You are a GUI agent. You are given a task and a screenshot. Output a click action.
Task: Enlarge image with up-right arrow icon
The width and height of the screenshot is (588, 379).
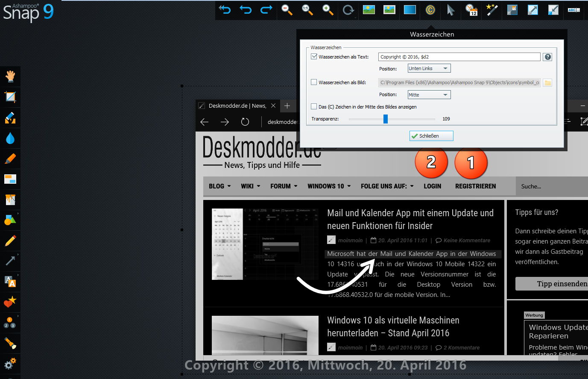[533, 9]
